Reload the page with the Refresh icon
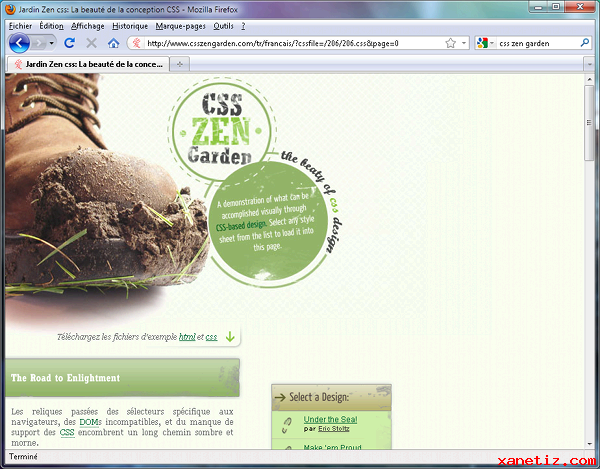600x469 pixels. tap(70, 43)
